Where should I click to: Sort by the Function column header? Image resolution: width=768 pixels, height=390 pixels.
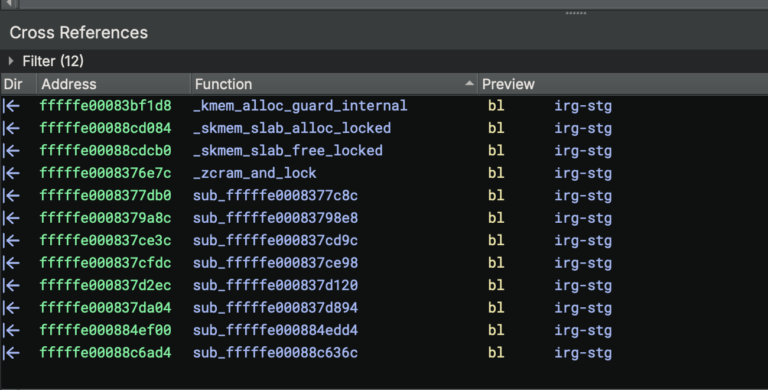pos(334,84)
